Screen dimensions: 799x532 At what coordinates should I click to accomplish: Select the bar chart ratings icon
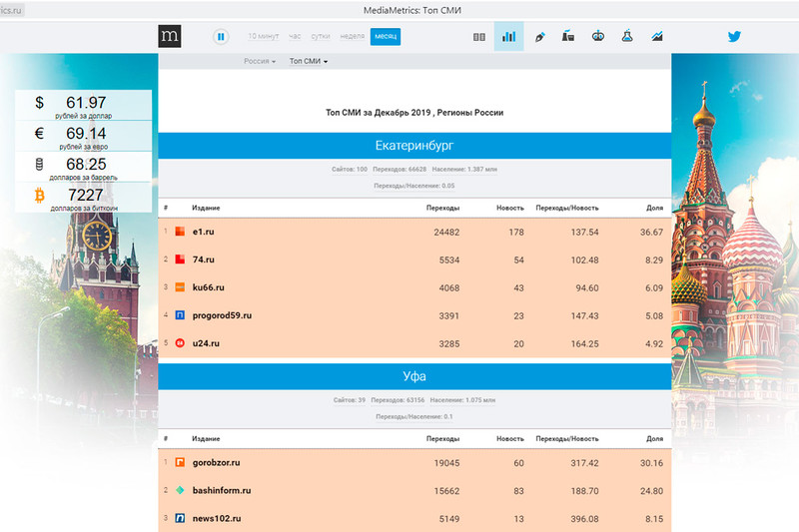pyautogui.click(x=508, y=37)
